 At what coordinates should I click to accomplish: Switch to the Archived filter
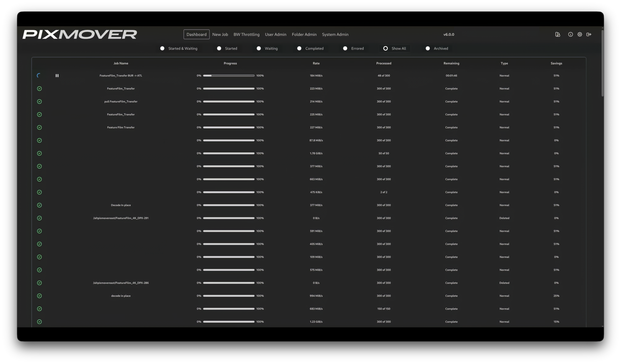tap(428, 48)
